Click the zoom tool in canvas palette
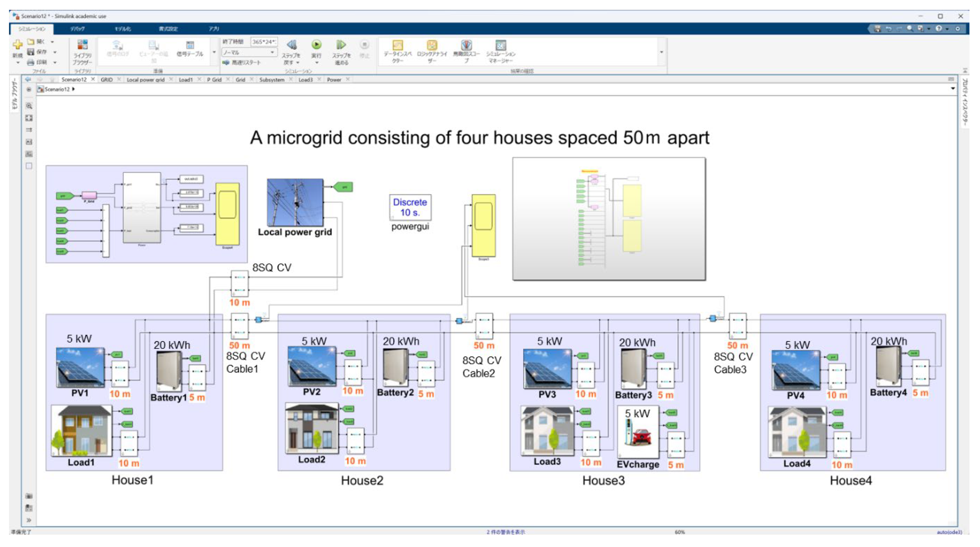This screenshot has height=547, width=980. tap(29, 106)
